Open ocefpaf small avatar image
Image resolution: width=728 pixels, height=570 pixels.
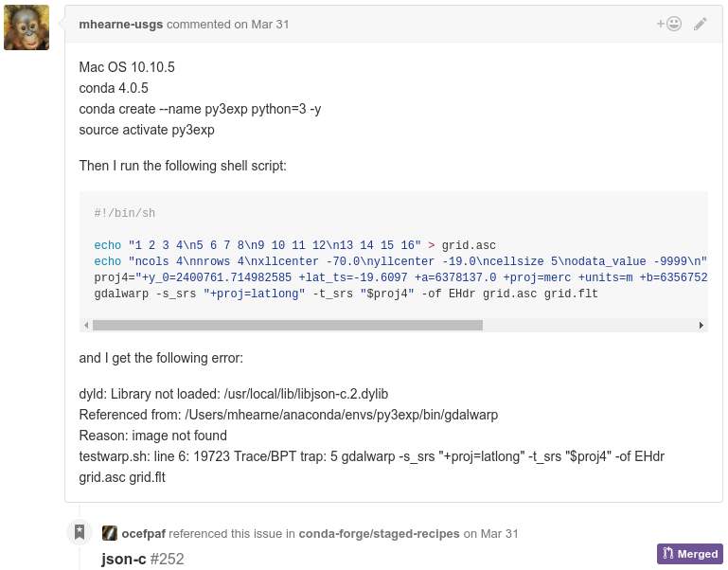click(x=110, y=533)
